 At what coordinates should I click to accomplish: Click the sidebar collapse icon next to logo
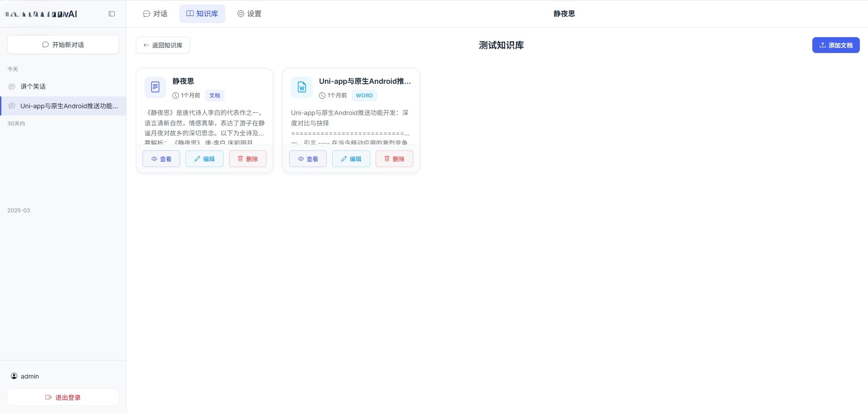[x=111, y=14]
